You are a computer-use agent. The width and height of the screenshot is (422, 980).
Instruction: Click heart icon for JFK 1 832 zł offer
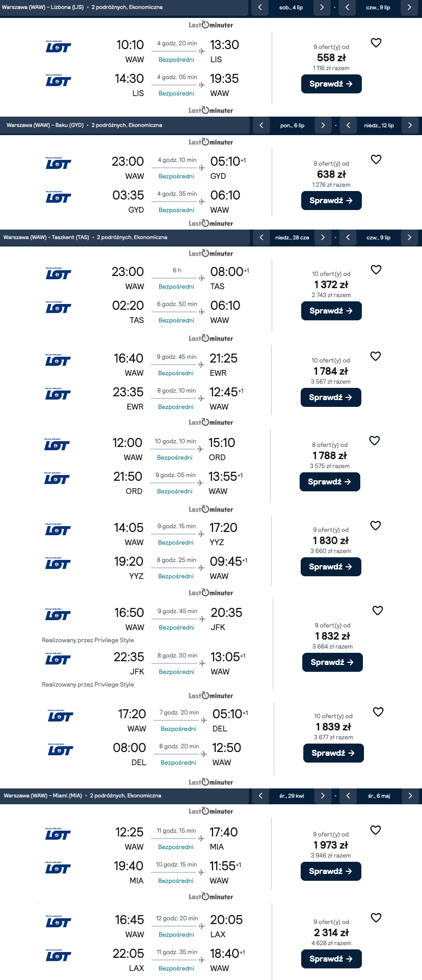click(378, 611)
